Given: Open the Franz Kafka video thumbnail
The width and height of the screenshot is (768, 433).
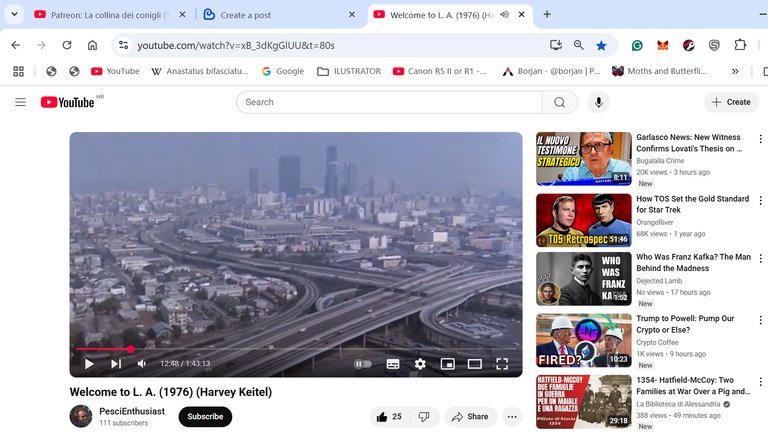Looking at the screenshot, I should coord(584,279).
